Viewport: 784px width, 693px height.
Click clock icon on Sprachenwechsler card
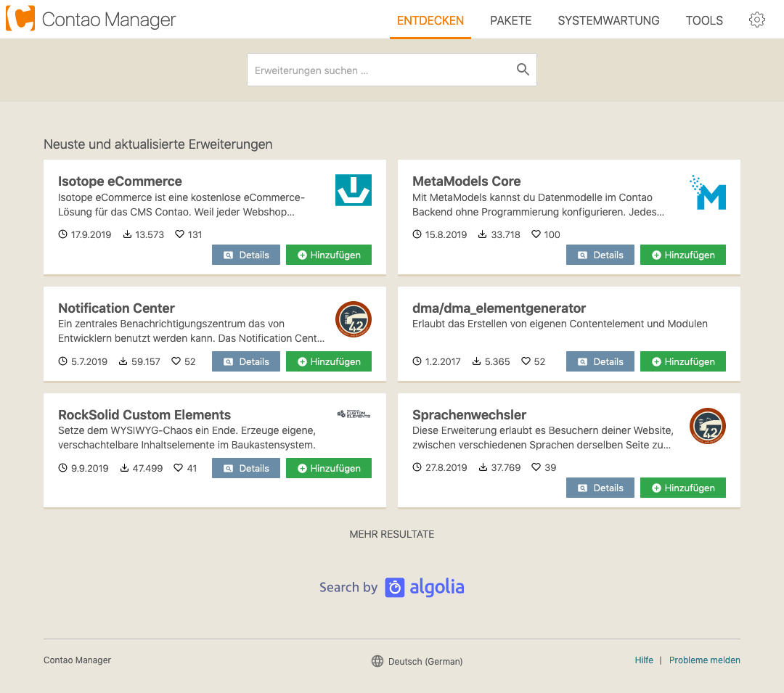[x=417, y=467]
